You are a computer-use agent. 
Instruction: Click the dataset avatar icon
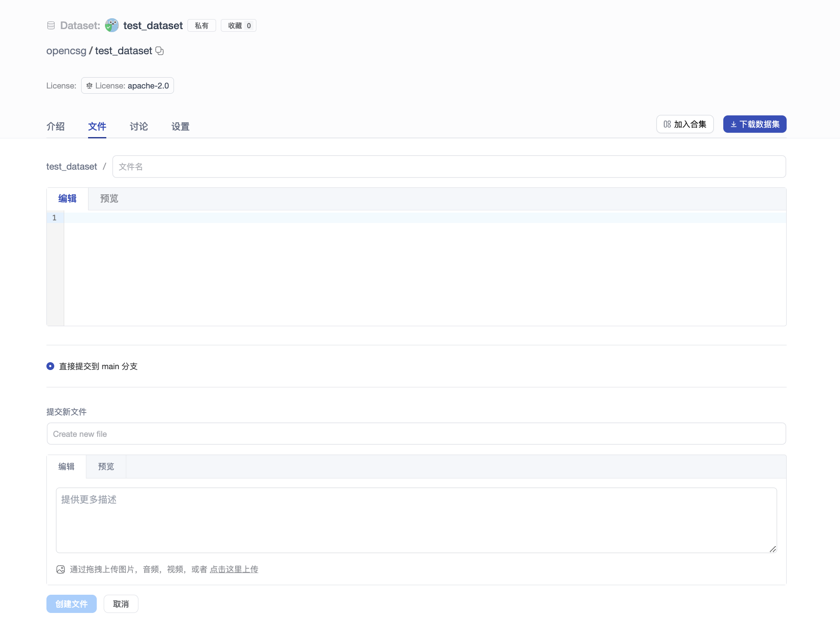point(112,26)
